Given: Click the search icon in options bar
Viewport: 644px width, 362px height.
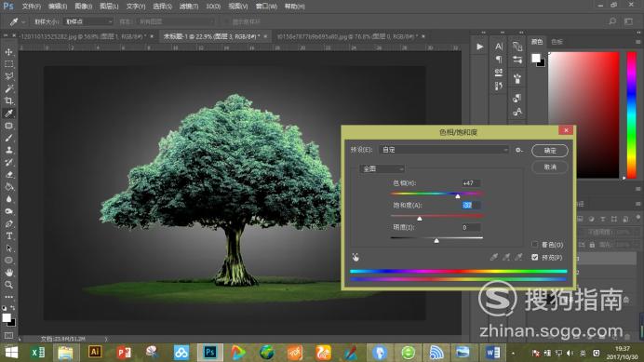Looking at the screenshot, I should [612, 21].
